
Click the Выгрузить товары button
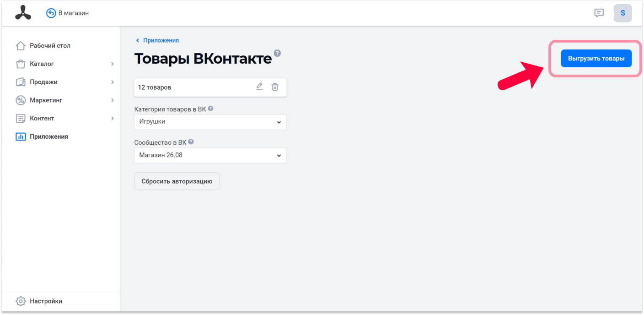tap(596, 59)
